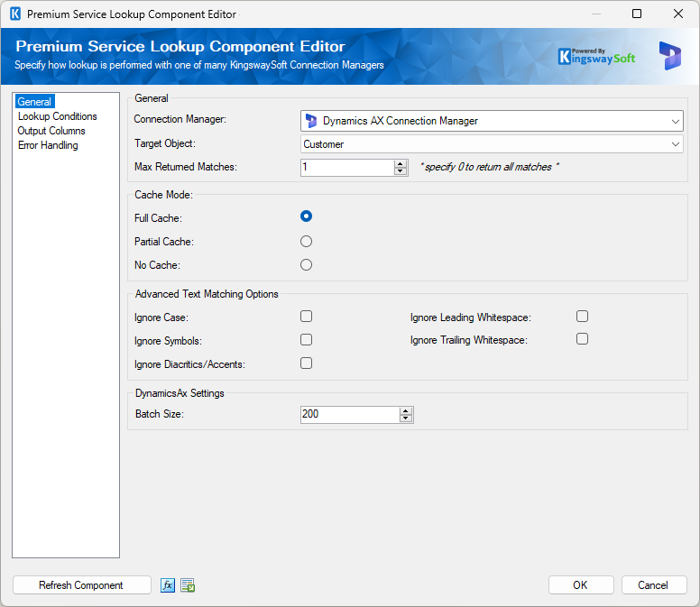Open the Target Object dropdown
The height and width of the screenshot is (607, 700).
492,144
